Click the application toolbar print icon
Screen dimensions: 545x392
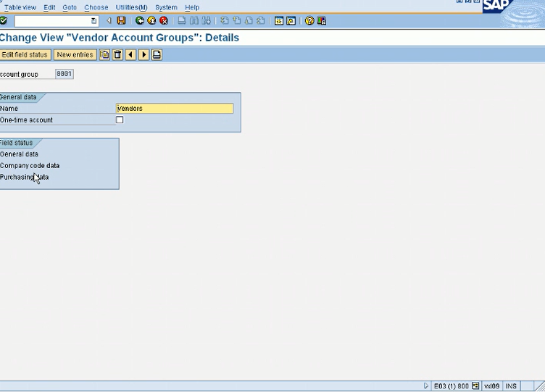[157, 55]
